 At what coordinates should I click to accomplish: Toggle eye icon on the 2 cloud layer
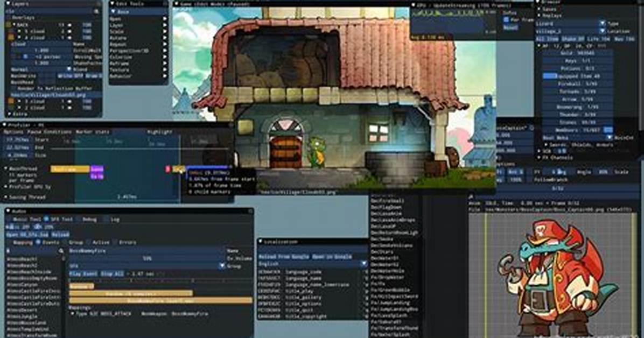coord(69,108)
